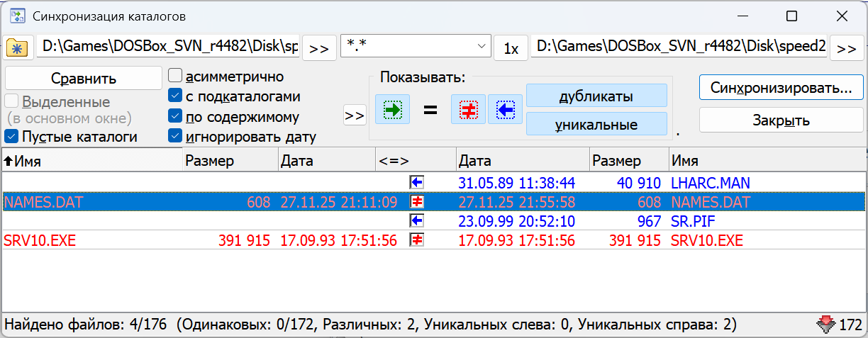The height and width of the screenshot is (338, 868).
Task: Maximize the Синхронизация каталогов window
Action: click(792, 16)
